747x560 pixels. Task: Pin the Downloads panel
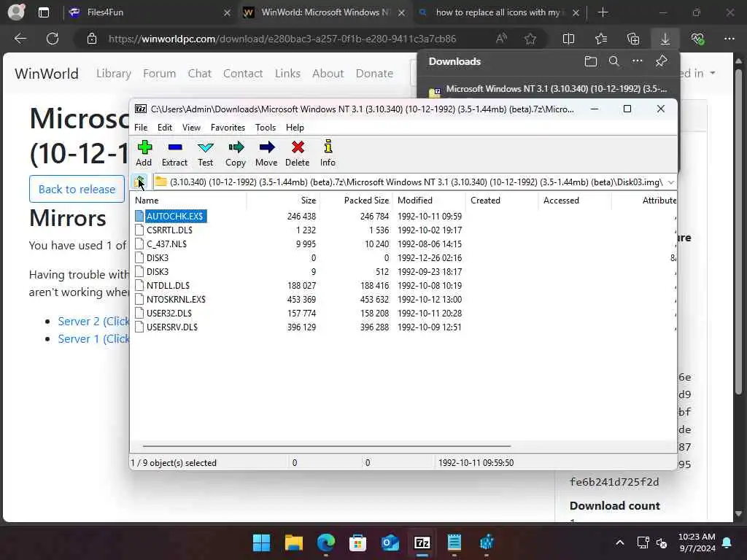pos(661,61)
